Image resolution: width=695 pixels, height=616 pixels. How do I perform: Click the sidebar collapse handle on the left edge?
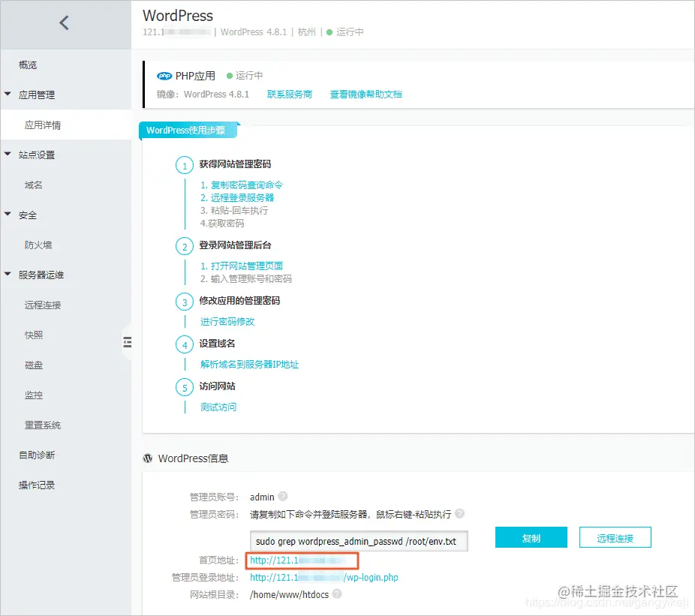pos(128,342)
